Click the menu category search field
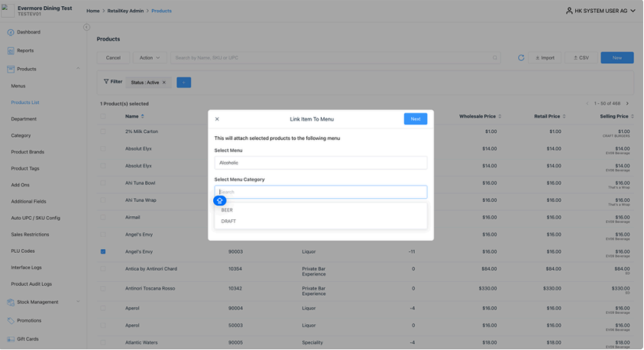Viewport: 644px width, 350px height. [x=320, y=192]
